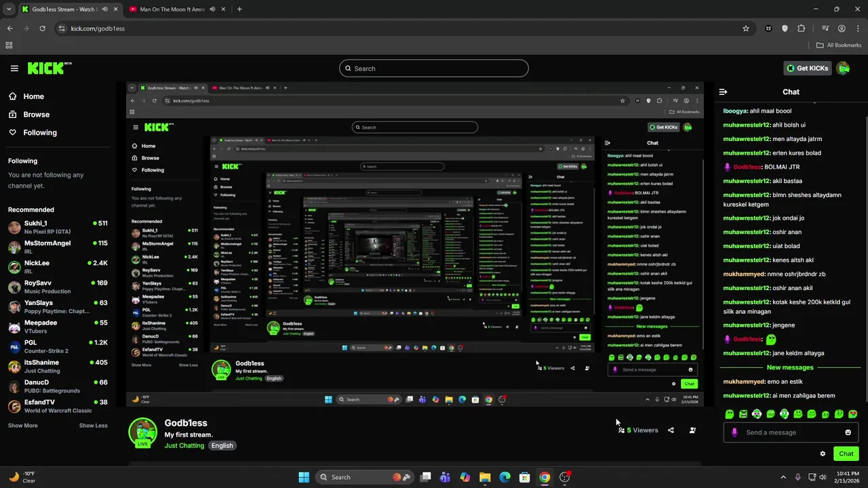Image resolution: width=868 pixels, height=488 pixels.
Task: Open the emoji picker in chat input
Action: tap(848, 432)
